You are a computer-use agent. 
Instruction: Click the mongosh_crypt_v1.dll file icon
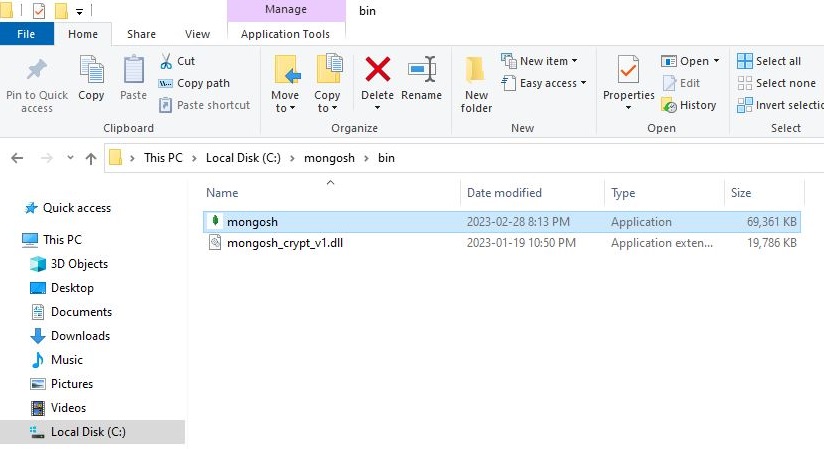click(x=215, y=242)
